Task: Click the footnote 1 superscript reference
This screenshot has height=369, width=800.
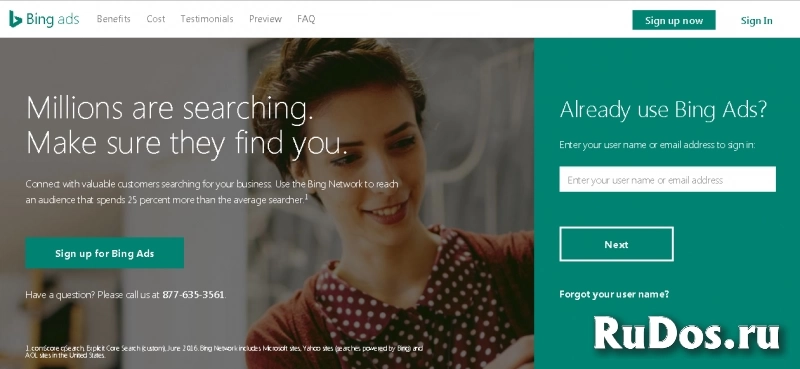Action: pos(306,196)
